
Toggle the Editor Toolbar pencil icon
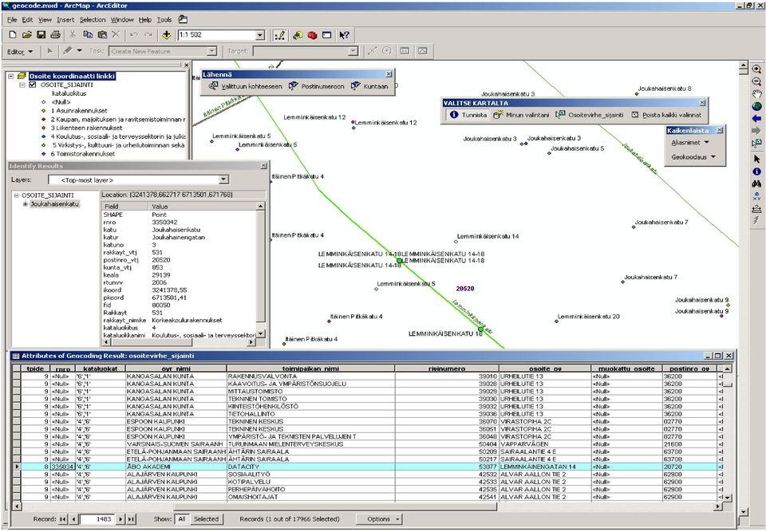[x=280, y=35]
